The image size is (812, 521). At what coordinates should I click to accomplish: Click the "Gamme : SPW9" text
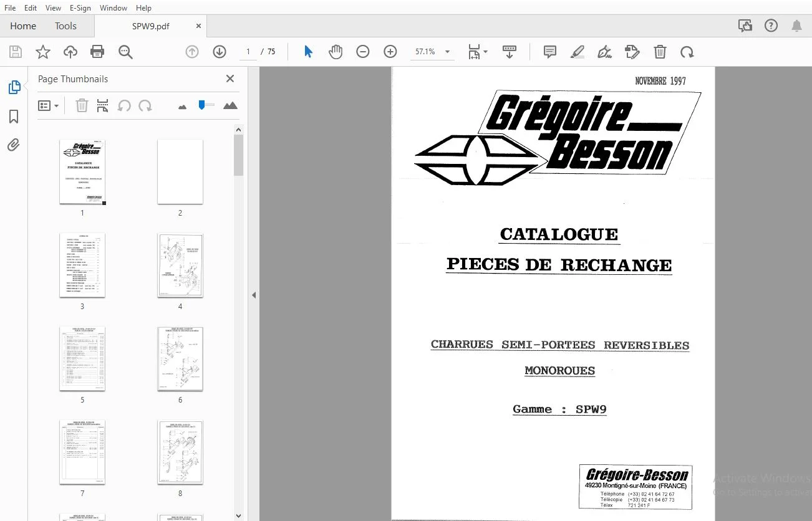point(559,409)
